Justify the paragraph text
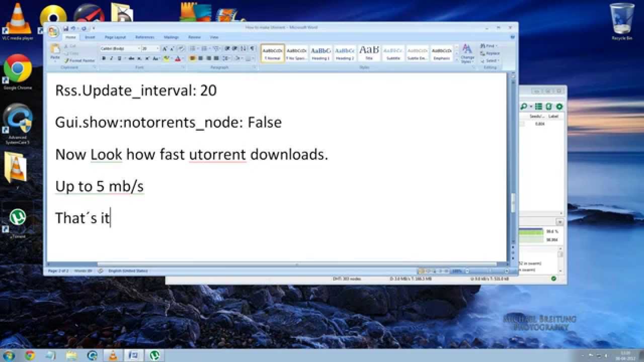This screenshot has width=644, height=362. pos(216,58)
